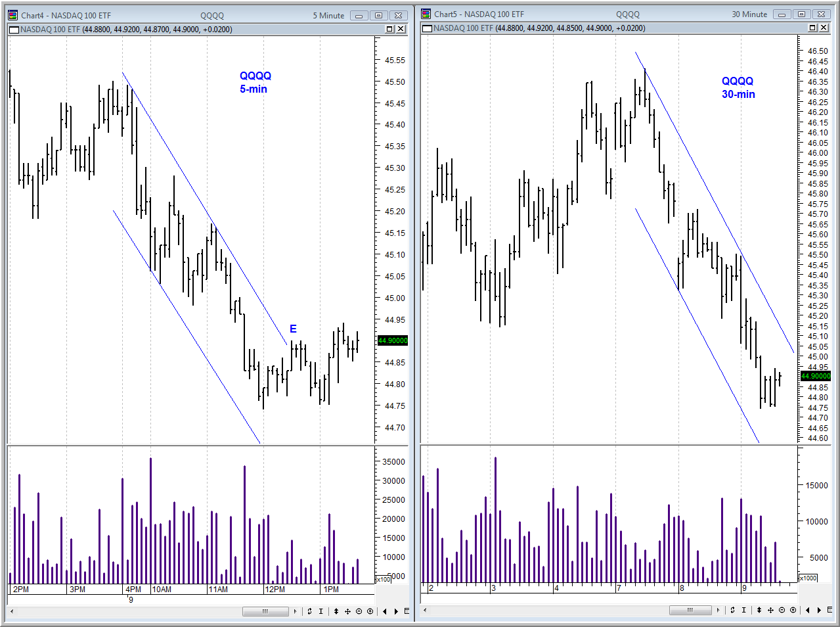Click the 'QQQQ' symbol in Chart5 title bar
Image resolution: width=840 pixels, height=627 pixels.
pyautogui.click(x=628, y=14)
